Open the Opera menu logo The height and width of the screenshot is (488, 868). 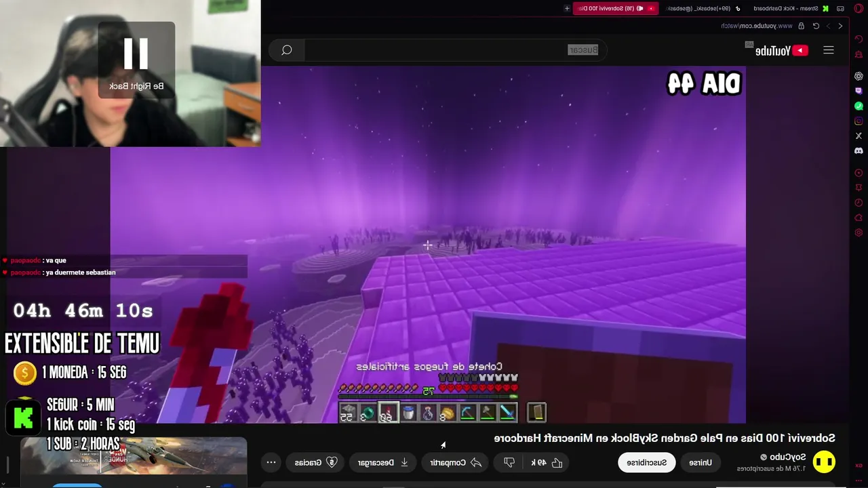[x=858, y=8]
